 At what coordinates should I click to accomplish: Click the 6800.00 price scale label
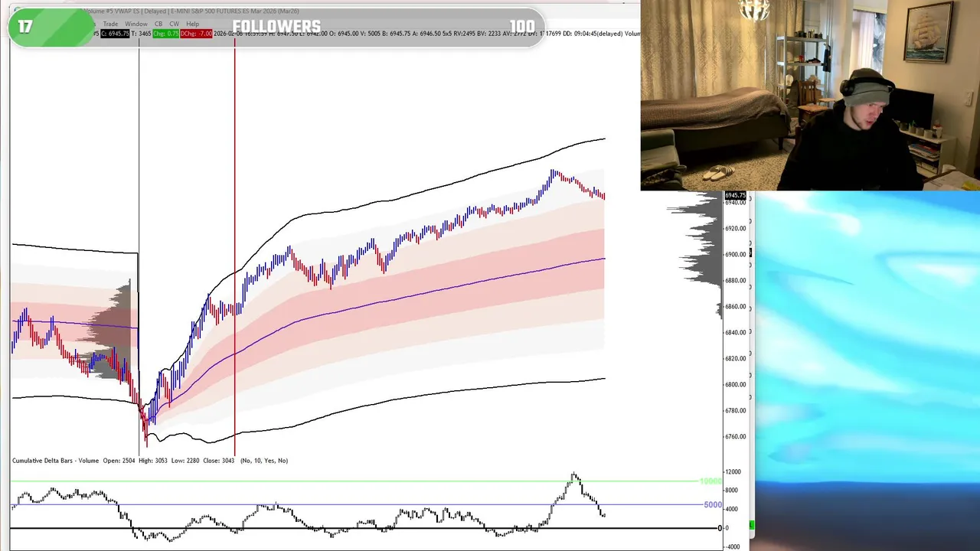click(735, 384)
